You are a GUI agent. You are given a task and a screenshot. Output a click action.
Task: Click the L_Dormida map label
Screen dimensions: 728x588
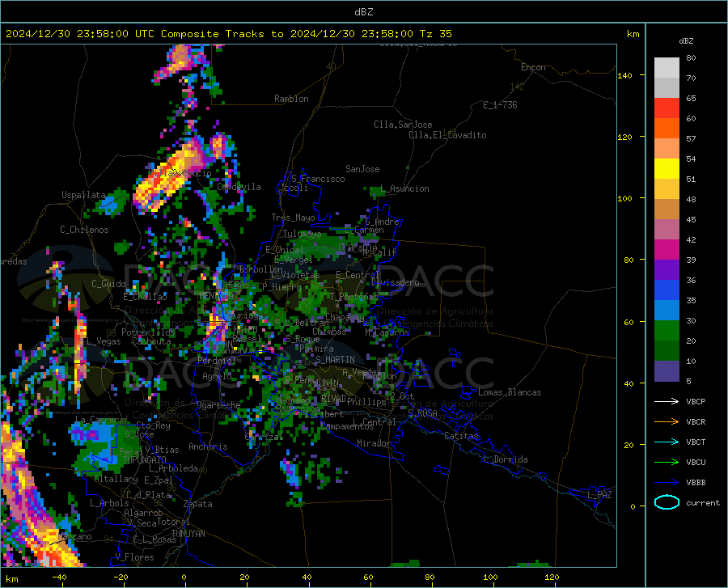coord(505,459)
